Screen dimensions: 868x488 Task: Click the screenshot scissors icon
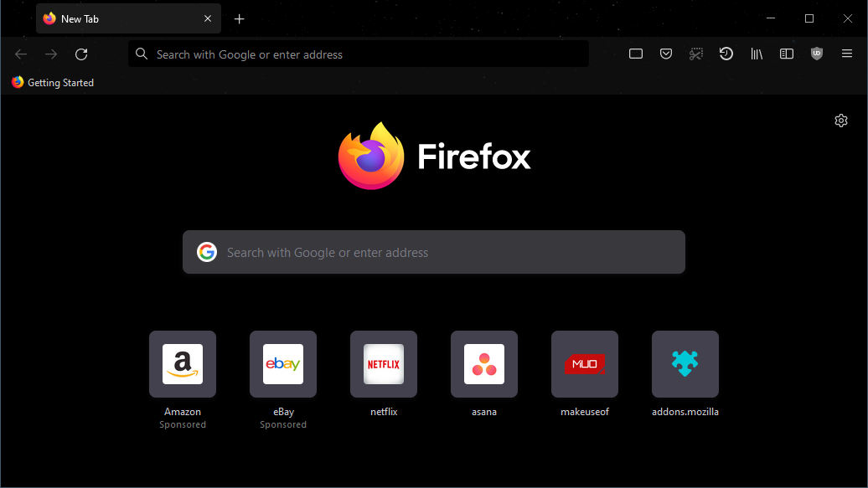[696, 54]
